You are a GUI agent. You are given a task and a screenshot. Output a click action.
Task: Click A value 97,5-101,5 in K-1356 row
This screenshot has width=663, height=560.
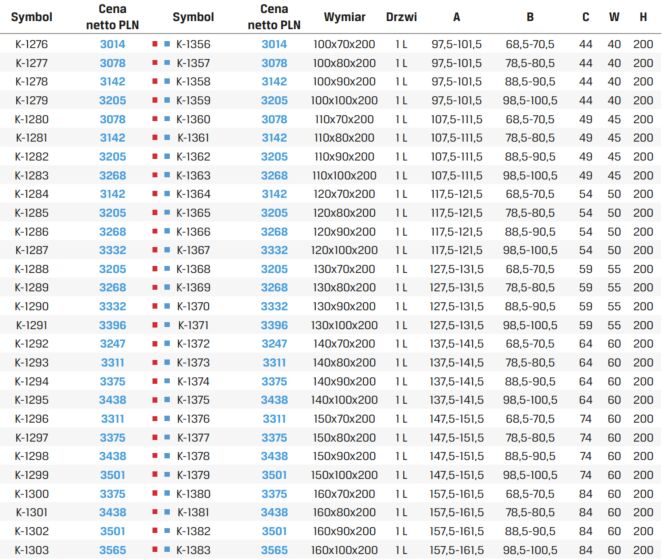click(456, 44)
